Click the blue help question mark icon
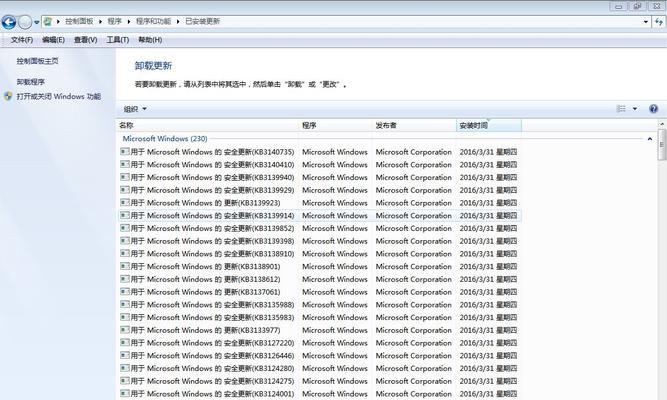 coord(653,109)
